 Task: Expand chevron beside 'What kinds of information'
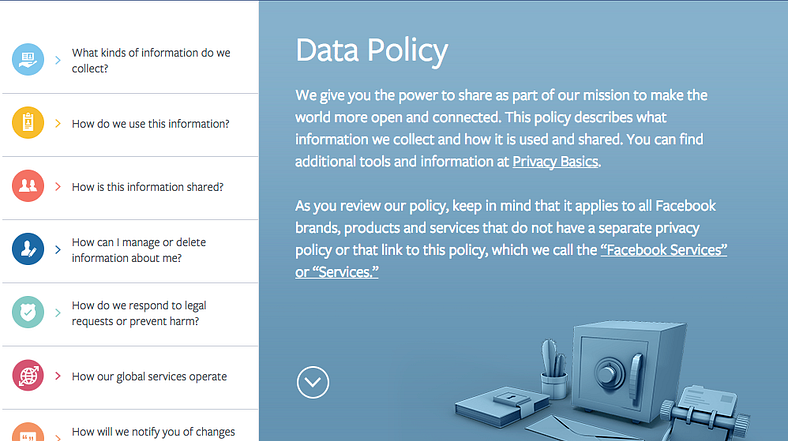point(59,60)
